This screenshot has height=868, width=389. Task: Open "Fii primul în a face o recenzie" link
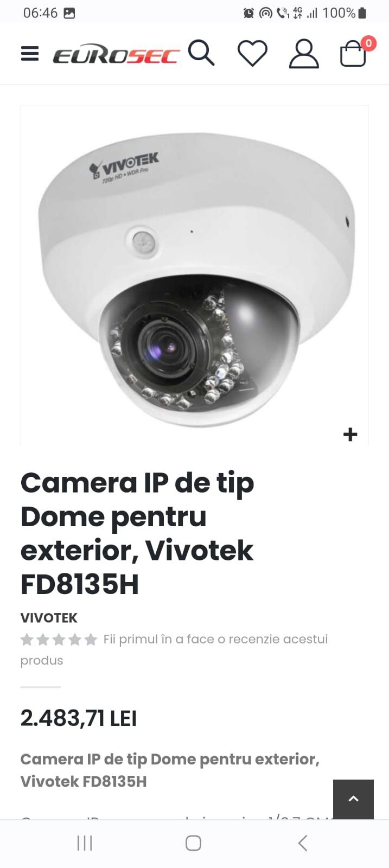click(174, 649)
